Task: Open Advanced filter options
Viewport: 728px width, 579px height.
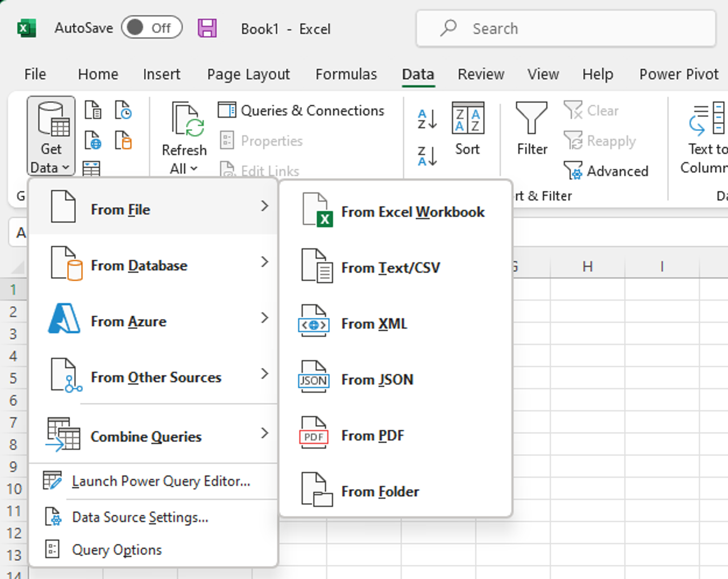Action: [606, 171]
